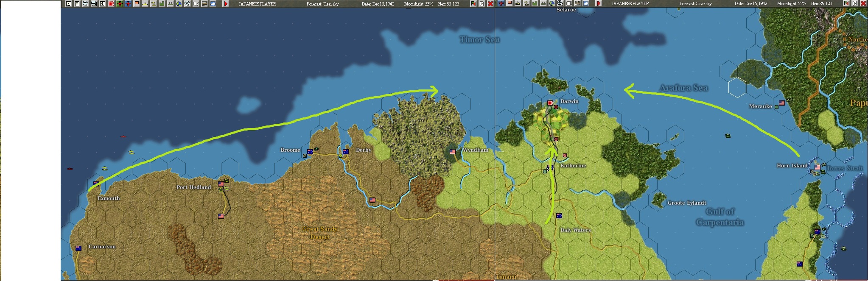This screenshot has height=281, width=868.
Task: Click the Torres Strait label
Action: point(845,168)
